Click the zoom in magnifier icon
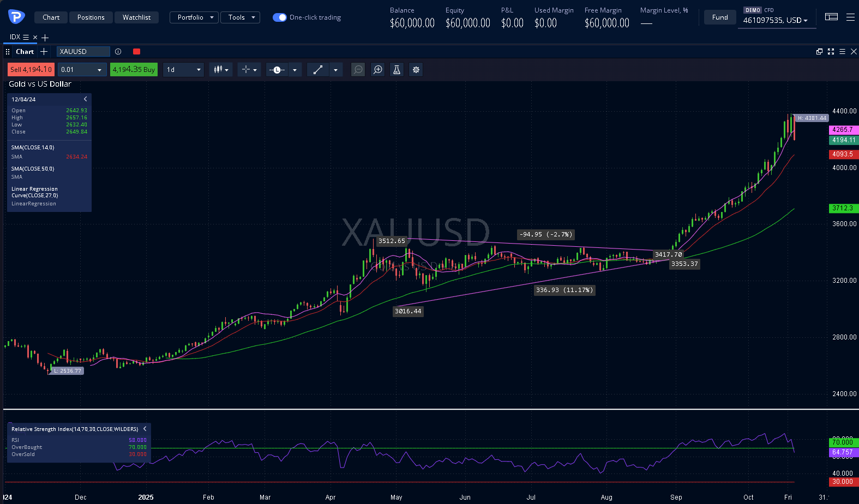This screenshot has height=504, width=859. coord(377,70)
